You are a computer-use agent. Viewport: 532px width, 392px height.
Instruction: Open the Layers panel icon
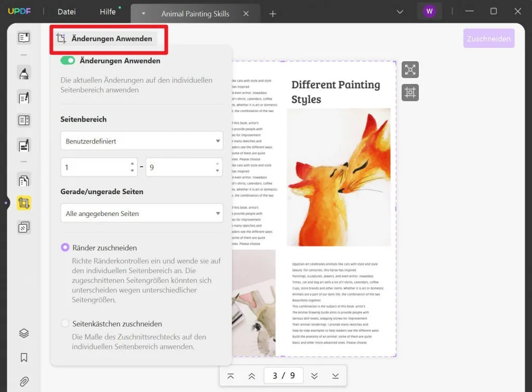tap(24, 333)
